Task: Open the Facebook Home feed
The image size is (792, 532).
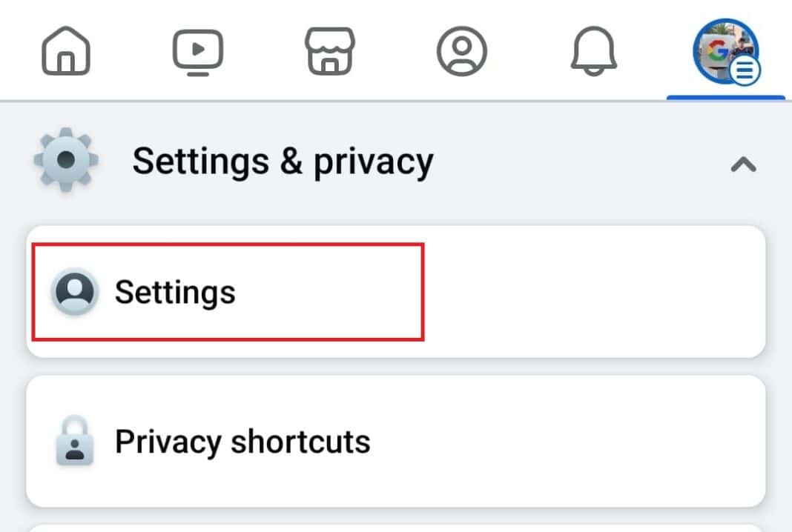Action: click(x=65, y=50)
